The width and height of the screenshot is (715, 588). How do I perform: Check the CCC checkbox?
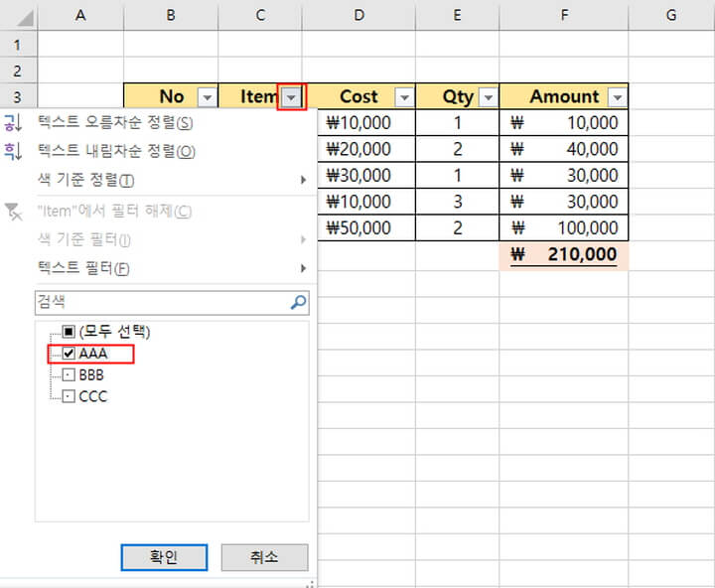(x=69, y=396)
